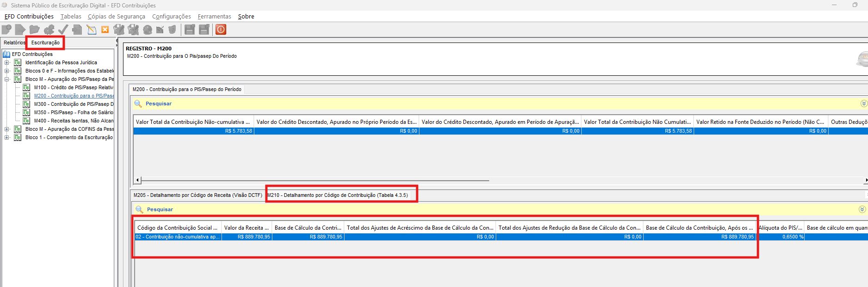This screenshot has width=868, height=287.
Task: Toggle the chevron in the M200 Pesquisar bar
Action: [864, 104]
